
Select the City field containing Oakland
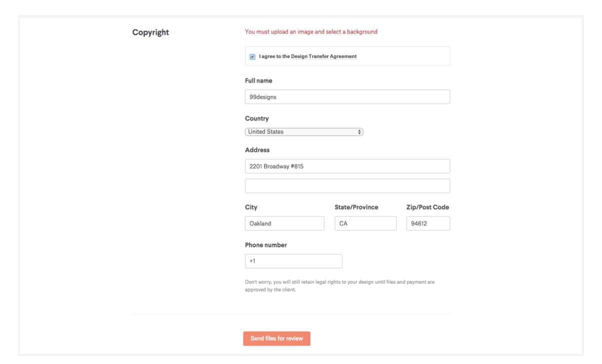point(284,223)
